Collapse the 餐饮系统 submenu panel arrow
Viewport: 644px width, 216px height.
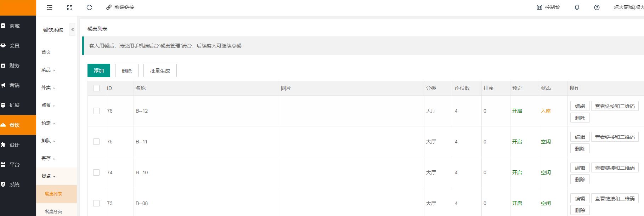coord(72,30)
